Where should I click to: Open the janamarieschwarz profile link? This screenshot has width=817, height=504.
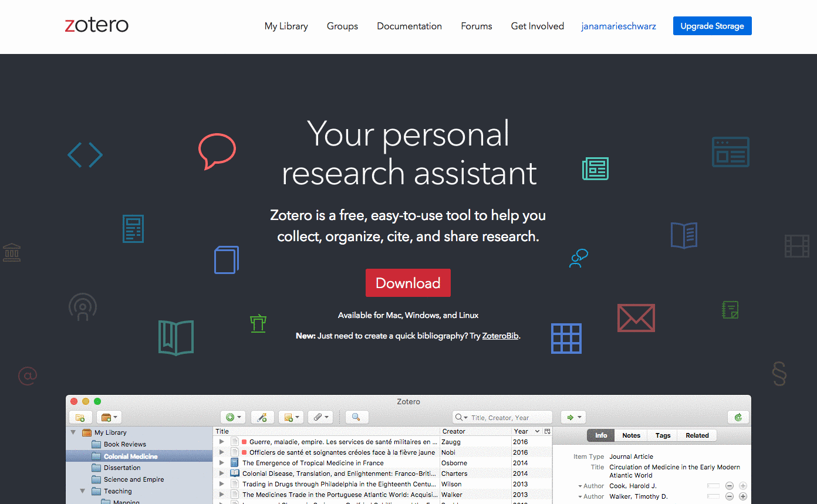click(619, 26)
